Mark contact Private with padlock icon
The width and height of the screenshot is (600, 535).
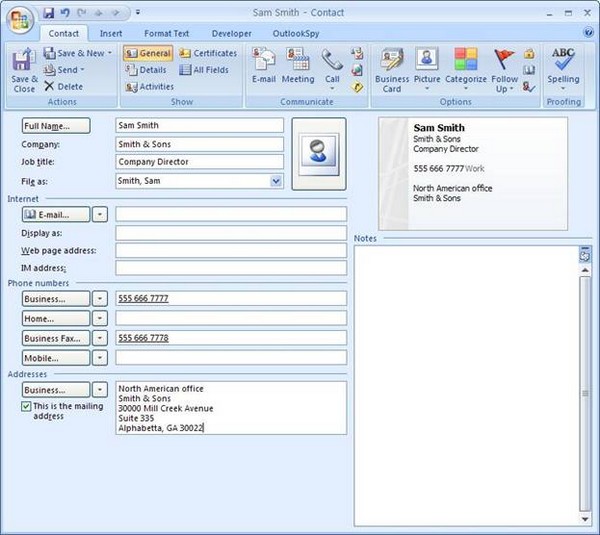529,54
